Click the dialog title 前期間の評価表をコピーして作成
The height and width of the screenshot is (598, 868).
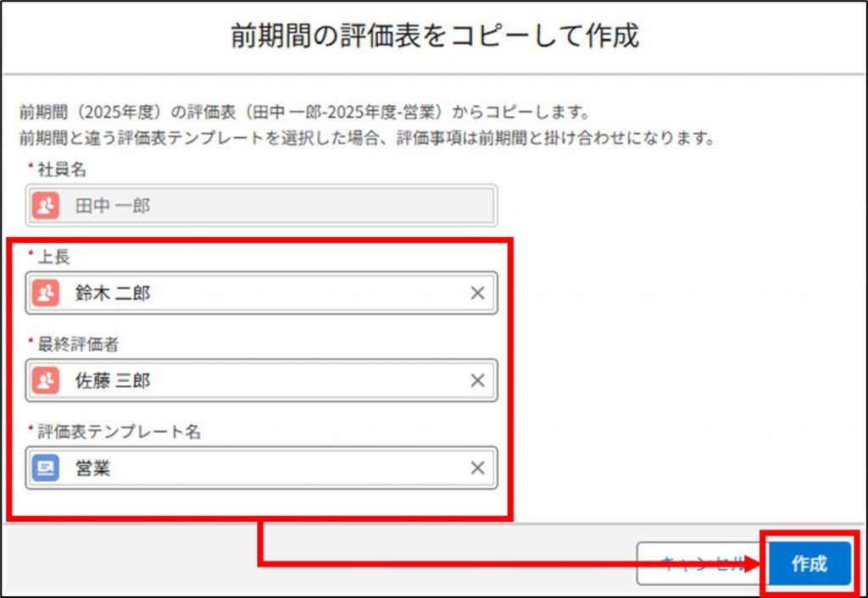coord(434,36)
